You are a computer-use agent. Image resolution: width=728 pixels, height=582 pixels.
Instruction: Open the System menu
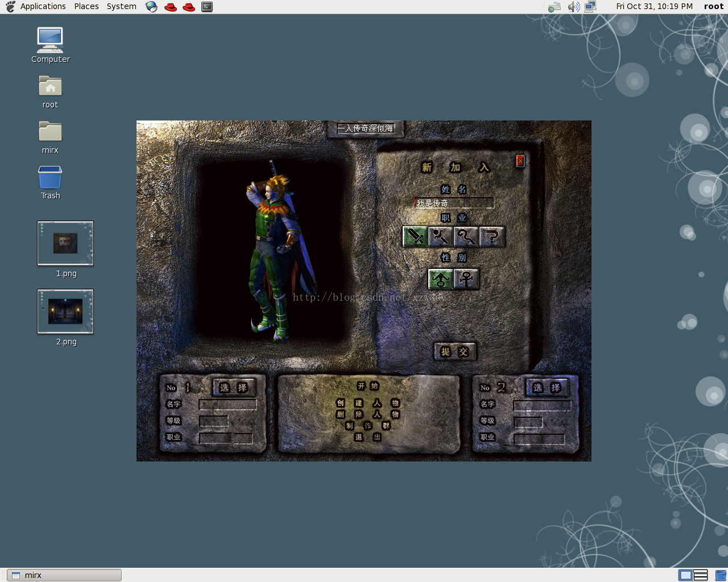pyautogui.click(x=122, y=6)
